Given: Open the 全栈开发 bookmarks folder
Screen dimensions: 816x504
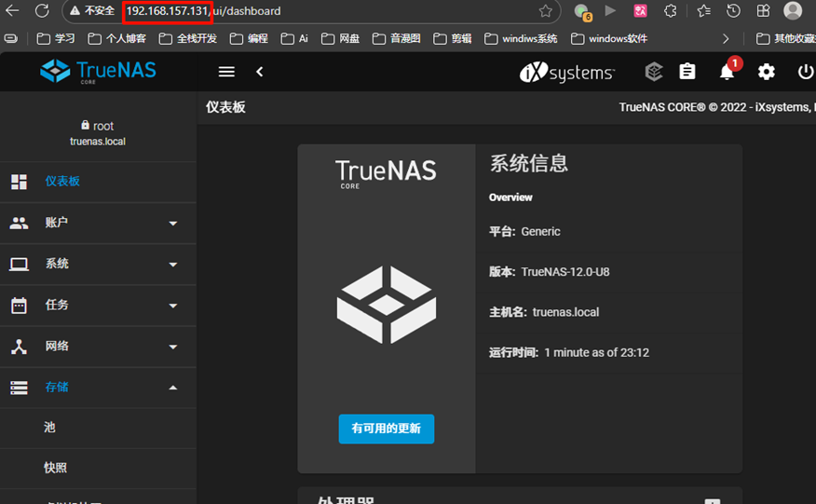Looking at the screenshot, I should point(188,38).
